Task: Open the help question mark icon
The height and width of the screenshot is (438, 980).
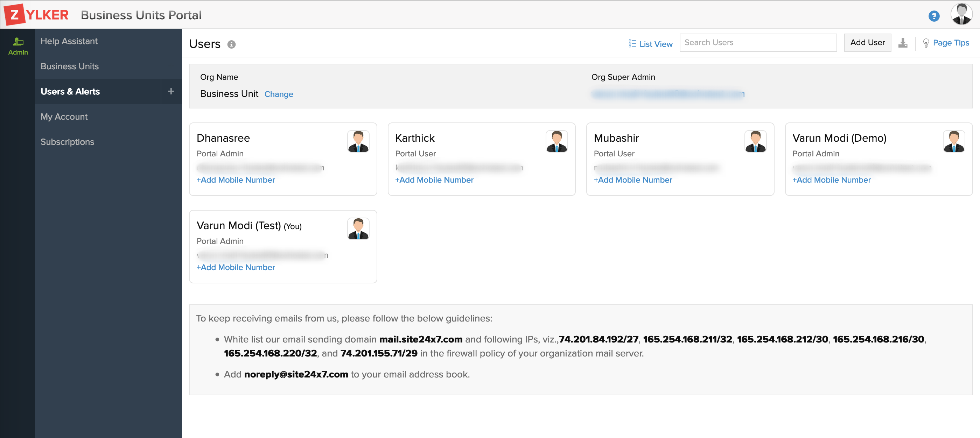Action: (934, 16)
